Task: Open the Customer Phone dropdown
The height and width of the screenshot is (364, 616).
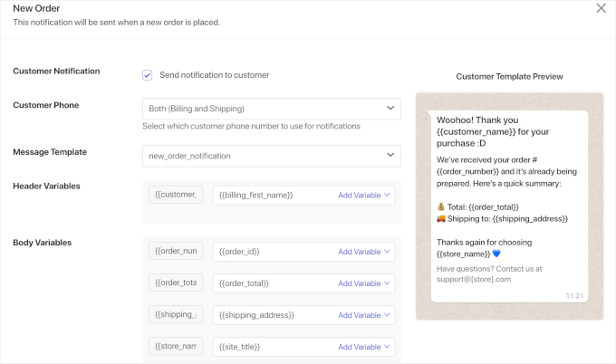Action: [271, 109]
